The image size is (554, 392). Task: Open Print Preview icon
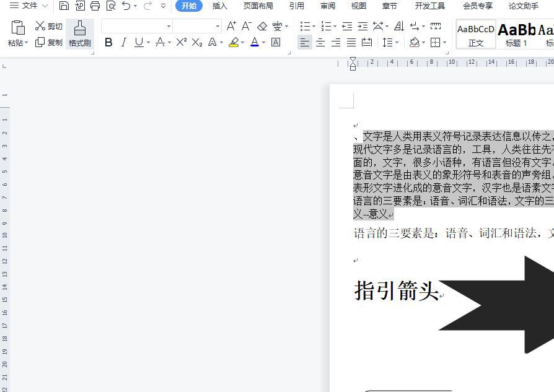111,6
